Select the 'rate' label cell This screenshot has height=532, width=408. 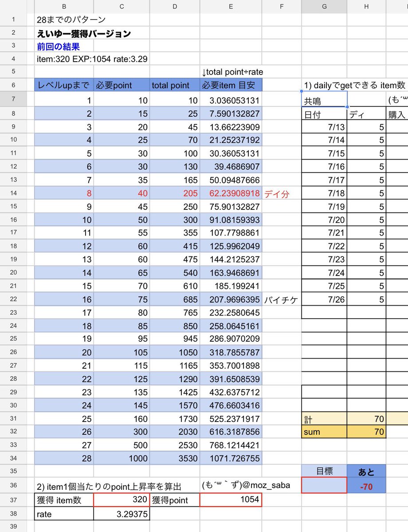64,514
